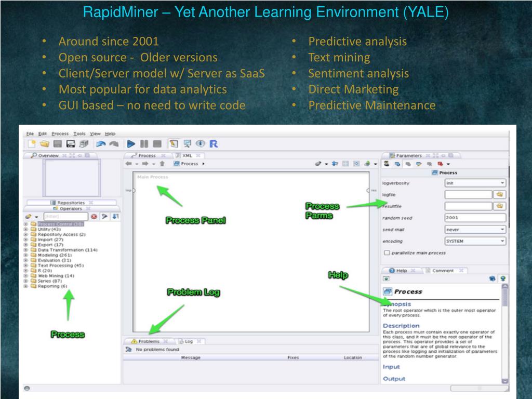Click the Input link in Help
Viewport: 532px width, 399px height.
point(391,367)
